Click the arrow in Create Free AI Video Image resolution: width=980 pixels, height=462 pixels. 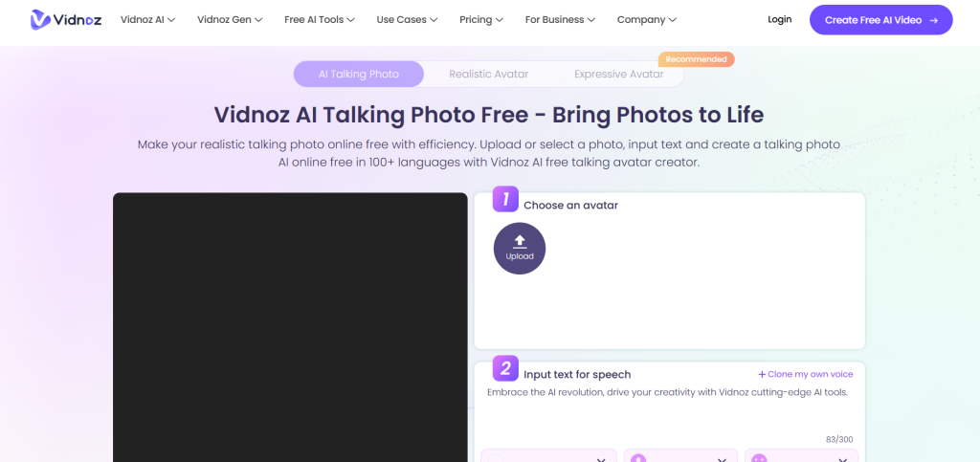(x=933, y=19)
